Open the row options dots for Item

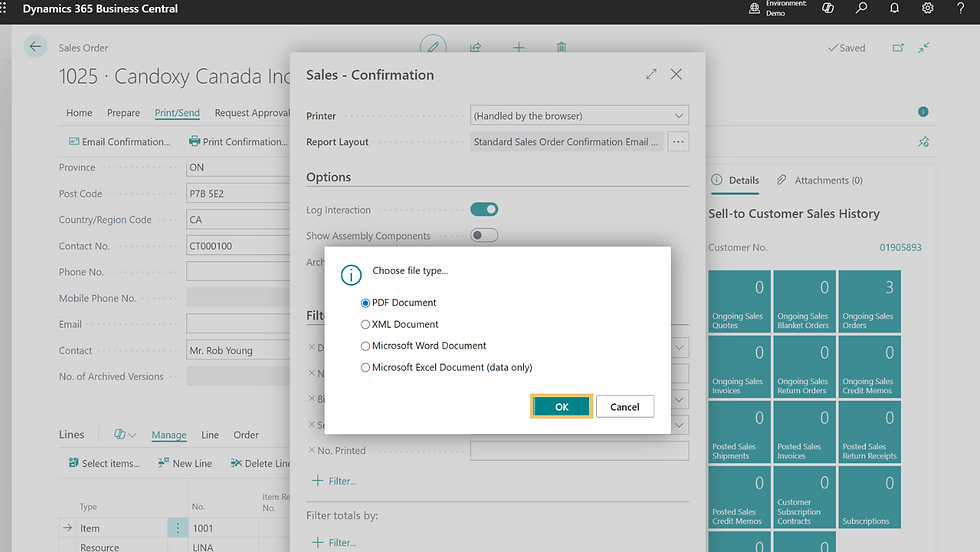[178, 528]
